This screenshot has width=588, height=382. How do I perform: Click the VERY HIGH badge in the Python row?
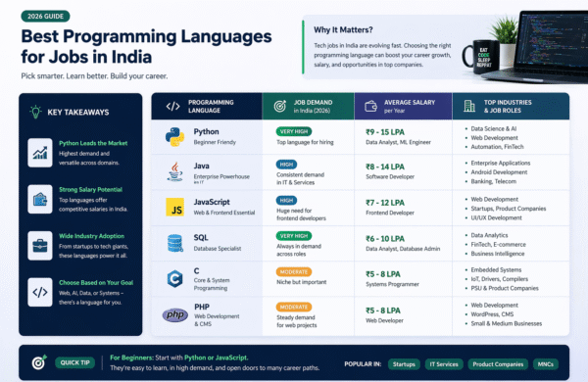point(294,131)
